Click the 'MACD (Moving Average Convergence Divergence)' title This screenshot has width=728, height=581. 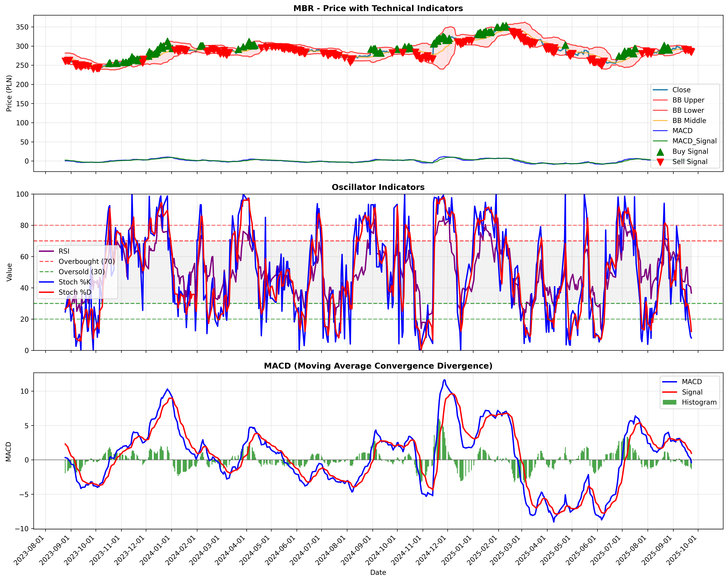[x=378, y=366]
